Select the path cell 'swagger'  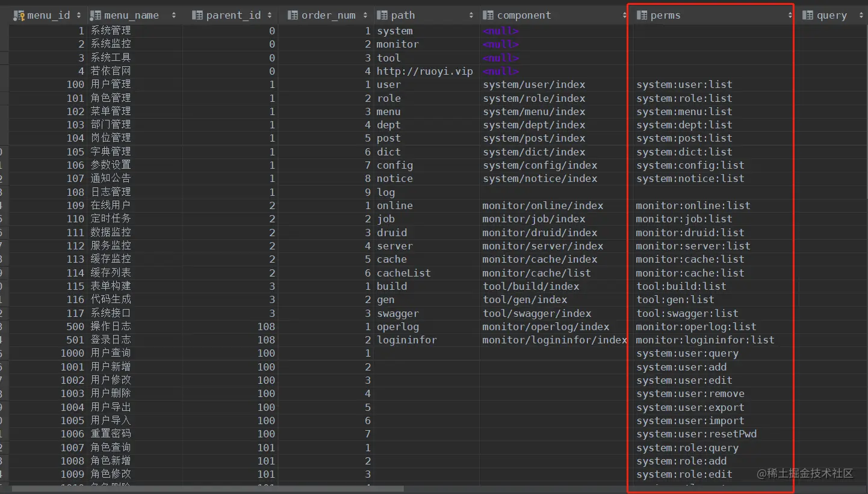pos(398,313)
